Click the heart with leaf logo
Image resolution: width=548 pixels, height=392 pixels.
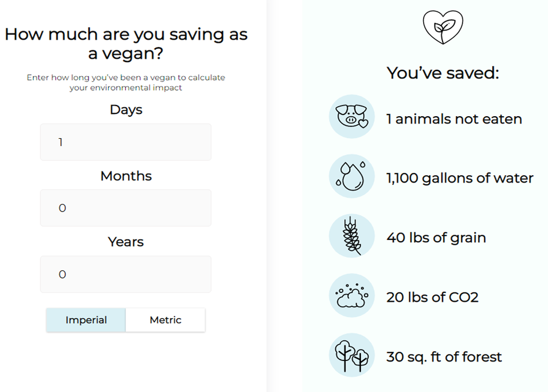pos(443,27)
